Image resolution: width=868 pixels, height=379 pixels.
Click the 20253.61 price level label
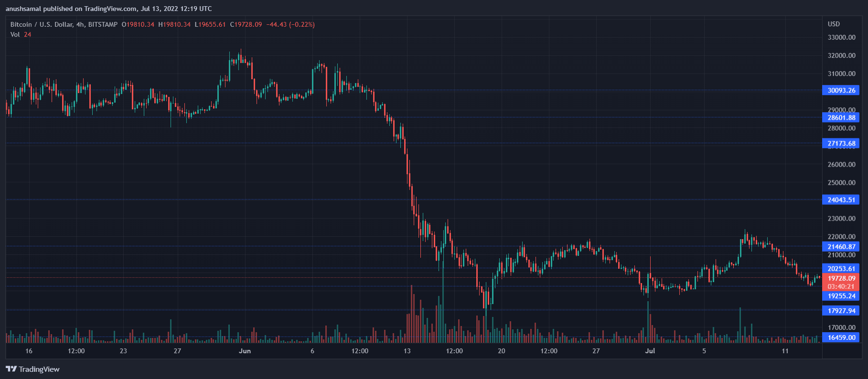[x=841, y=268]
